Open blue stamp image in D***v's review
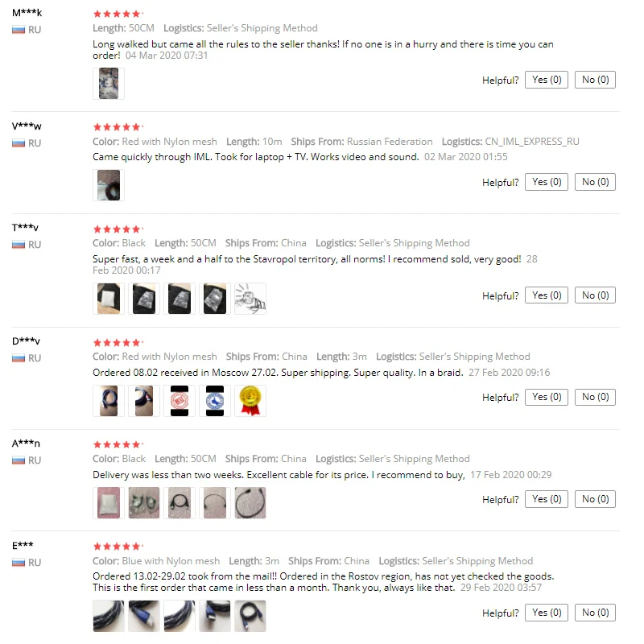The height and width of the screenshot is (644, 644). (215, 401)
